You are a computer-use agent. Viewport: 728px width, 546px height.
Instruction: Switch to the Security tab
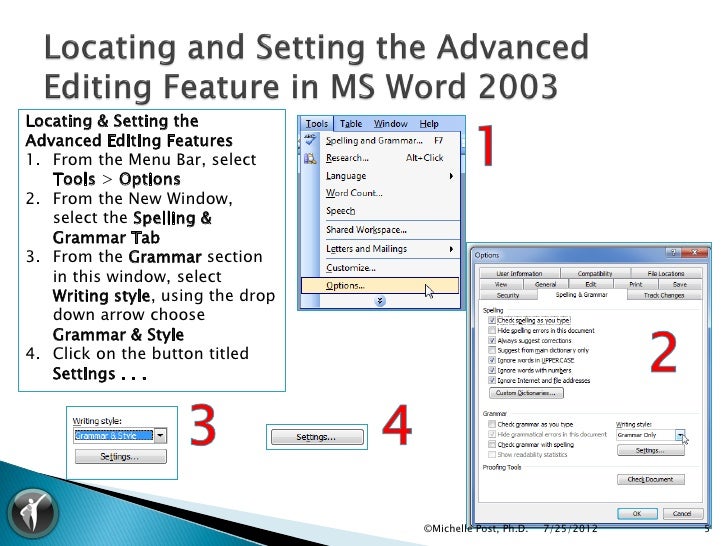tap(508, 295)
